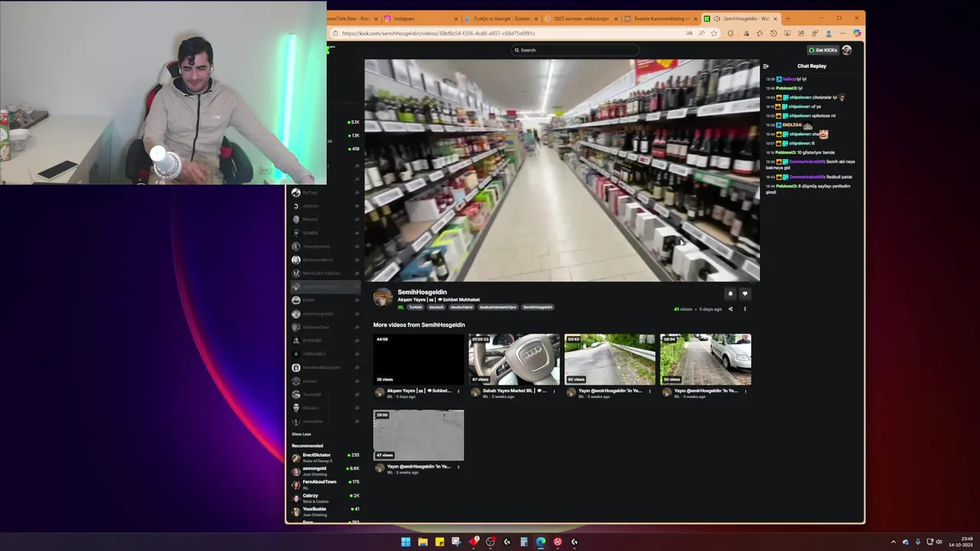This screenshot has width=980, height=551.
Task: Select the SemihHosgeldin tag
Action: 537,307
